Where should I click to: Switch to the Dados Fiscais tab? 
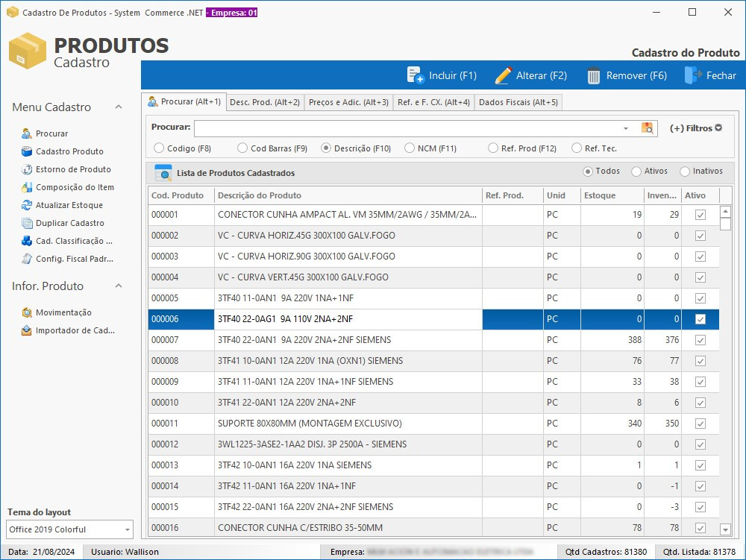518,102
